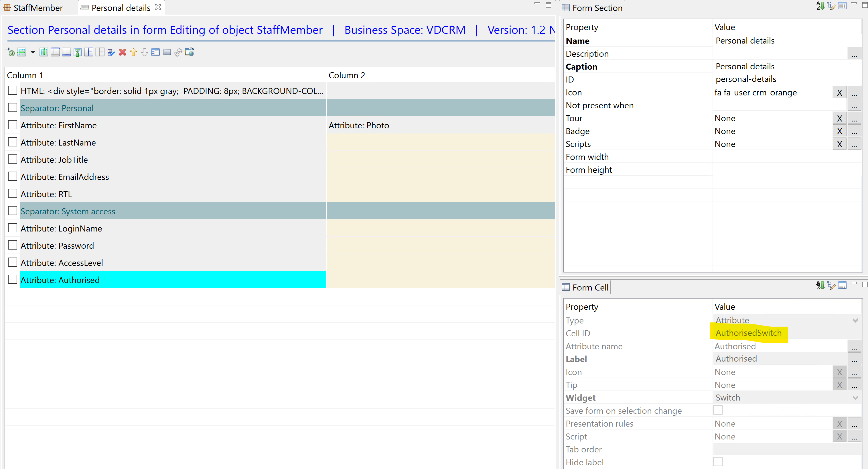Toggle Save form on selection change checkbox

point(718,410)
